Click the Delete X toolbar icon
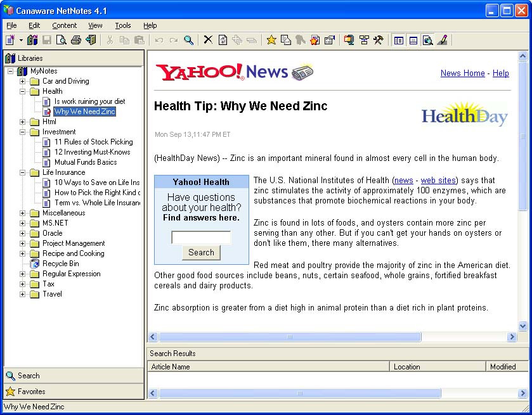Image resolution: width=532 pixels, height=415 pixels. point(208,40)
